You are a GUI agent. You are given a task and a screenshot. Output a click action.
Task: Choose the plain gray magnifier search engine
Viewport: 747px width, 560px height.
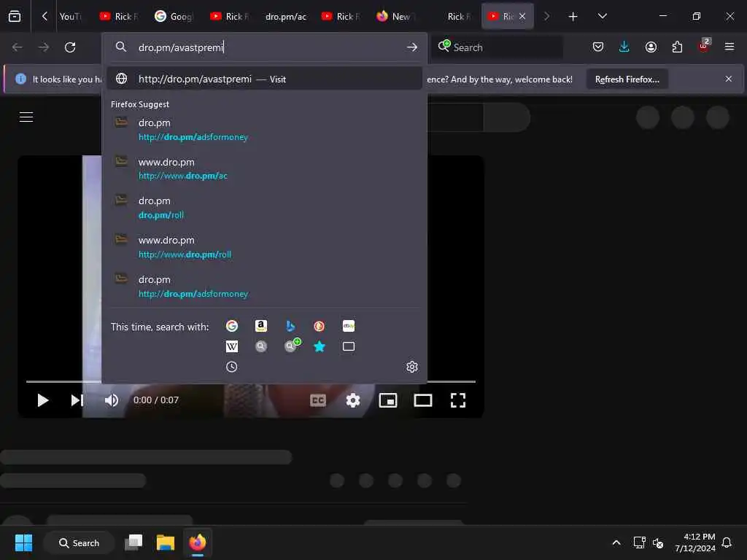(260, 346)
